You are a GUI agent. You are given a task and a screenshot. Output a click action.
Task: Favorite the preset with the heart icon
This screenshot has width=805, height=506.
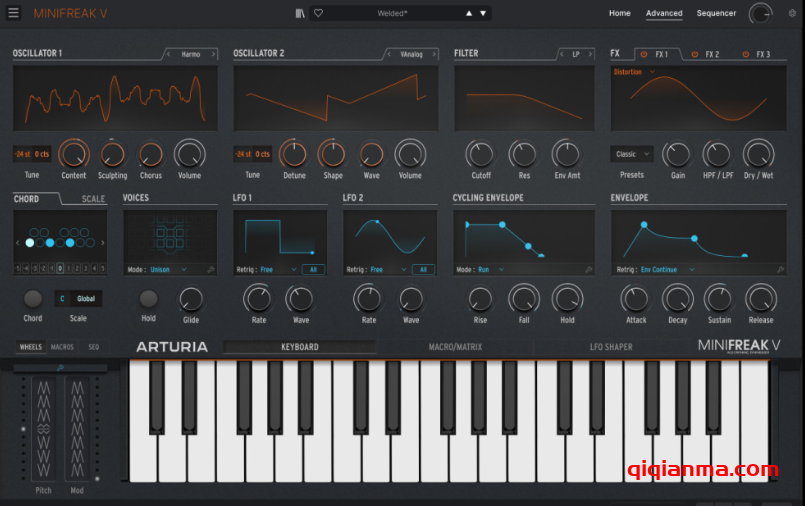pyautogui.click(x=318, y=13)
